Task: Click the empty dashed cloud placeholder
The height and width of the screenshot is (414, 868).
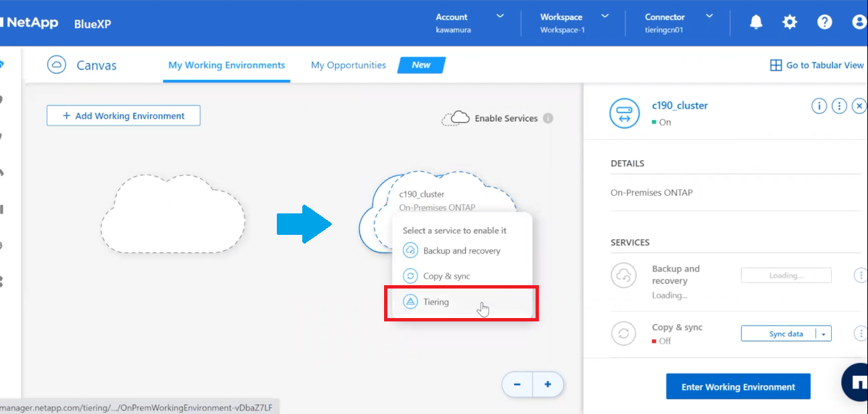Action: pyautogui.click(x=173, y=213)
